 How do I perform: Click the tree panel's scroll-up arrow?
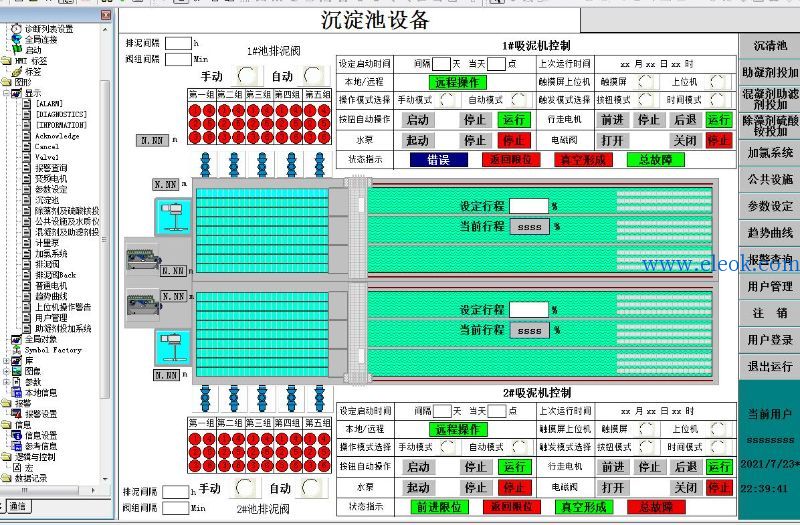[105, 29]
